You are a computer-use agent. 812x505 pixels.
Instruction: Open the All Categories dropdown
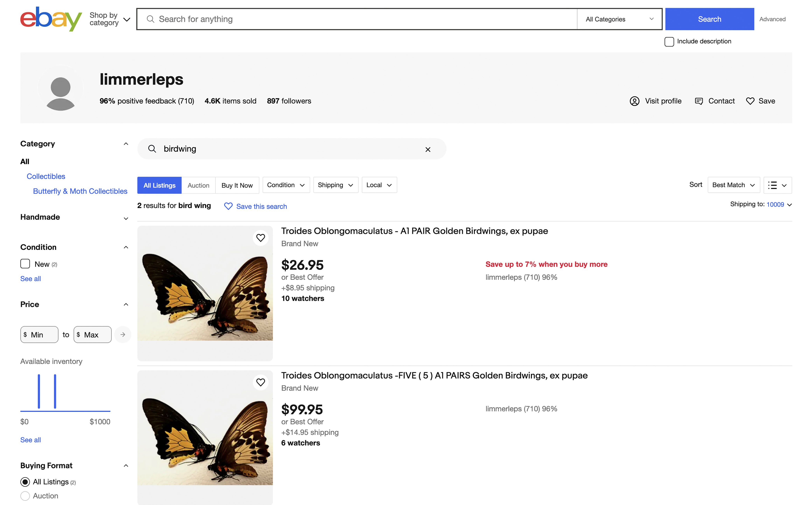[619, 19]
